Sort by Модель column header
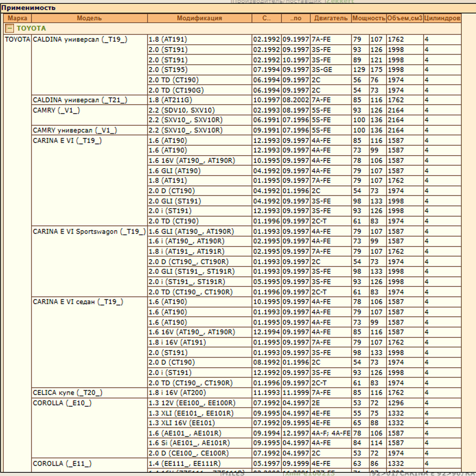Screen dimensions: 476x476 pyautogui.click(x=89, y=18)
